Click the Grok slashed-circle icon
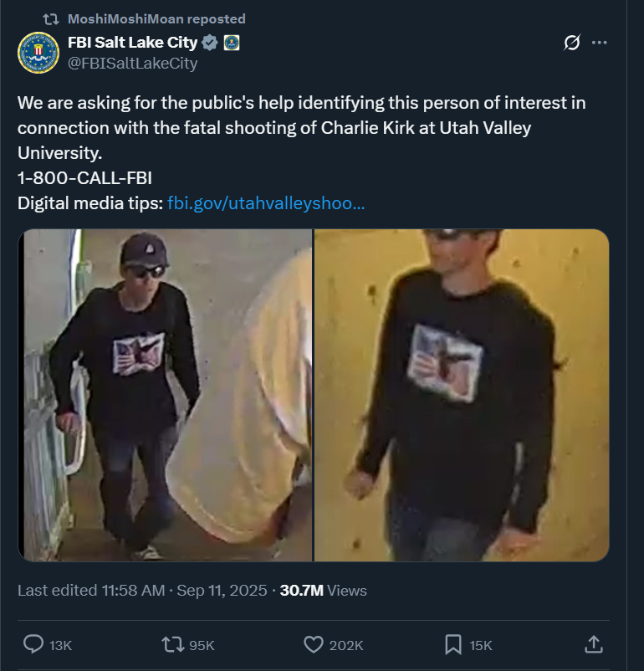 click(572, 43)
